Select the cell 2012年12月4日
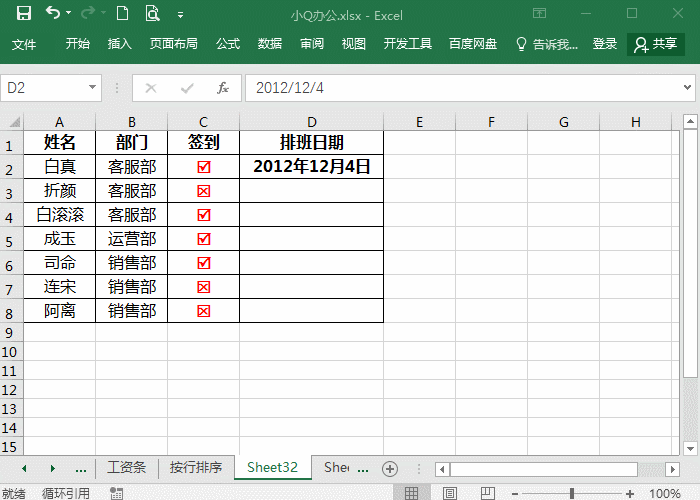700x500 pixels. click(x=312, y=167)
